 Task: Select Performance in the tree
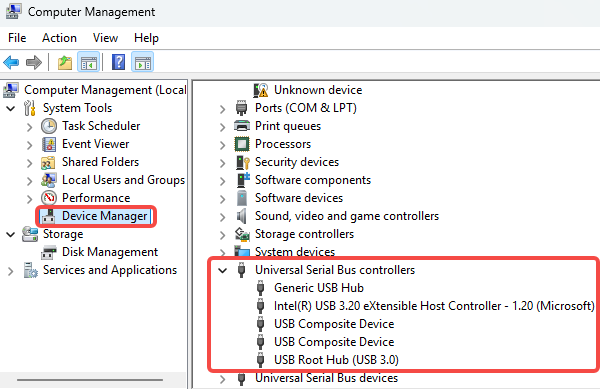pyautogui.click(x=96, y=198)
